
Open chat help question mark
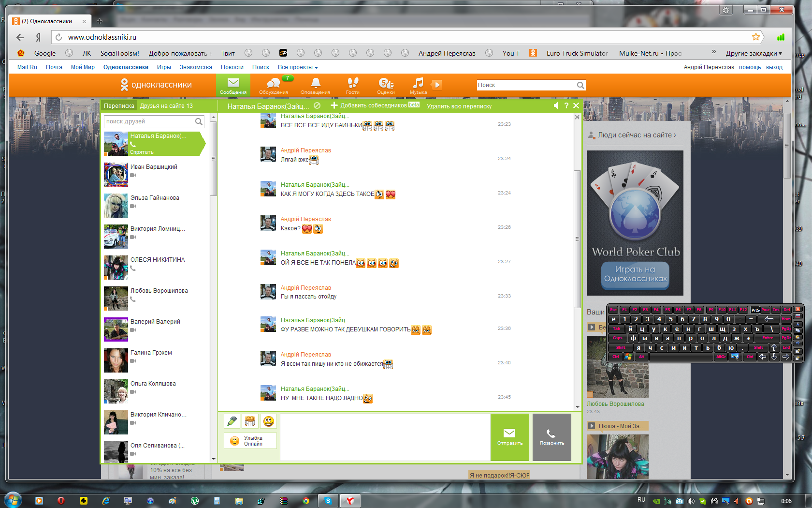pyautogui.click(x=566, y=105)
